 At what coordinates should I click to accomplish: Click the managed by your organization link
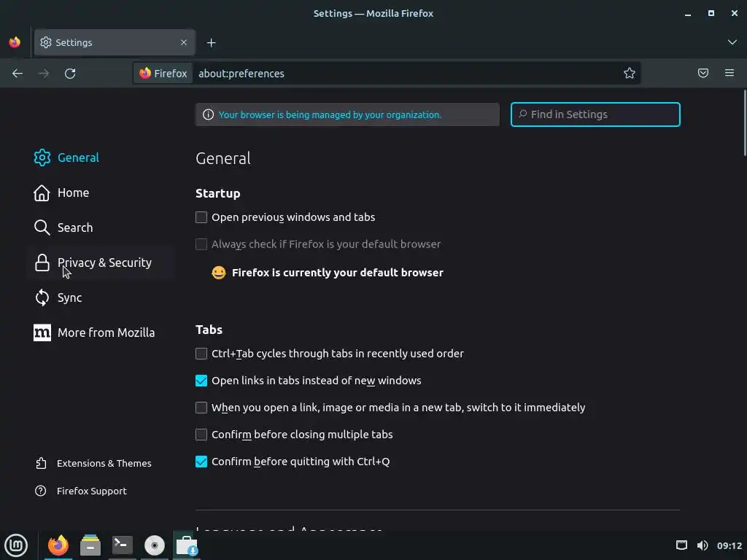pyautogui.click(x=330, y=114)
